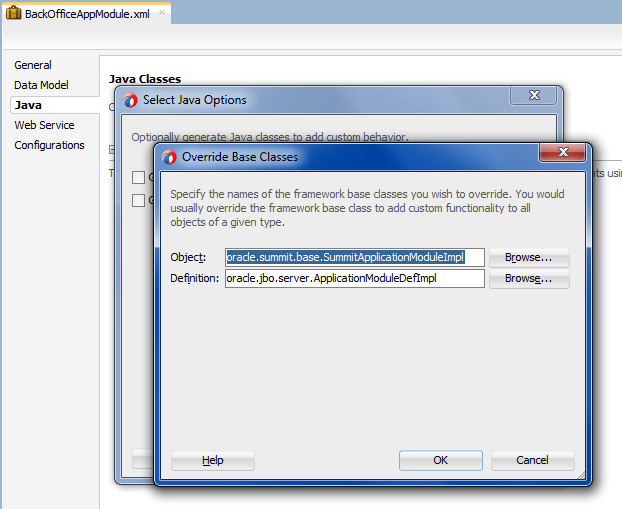Close the Select Java Options dialog
This screenshot has height=509, width=622.
click(534, 95)
